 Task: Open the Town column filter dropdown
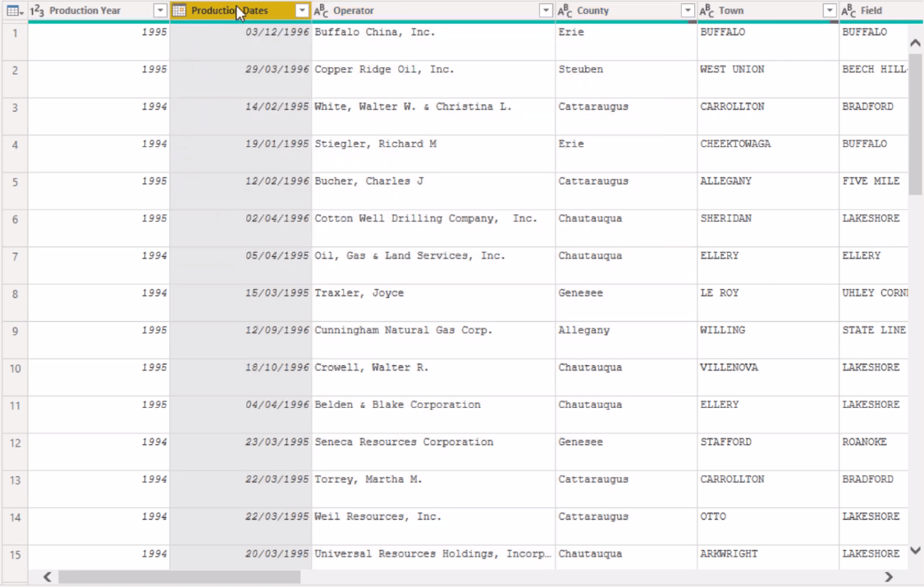830,11
